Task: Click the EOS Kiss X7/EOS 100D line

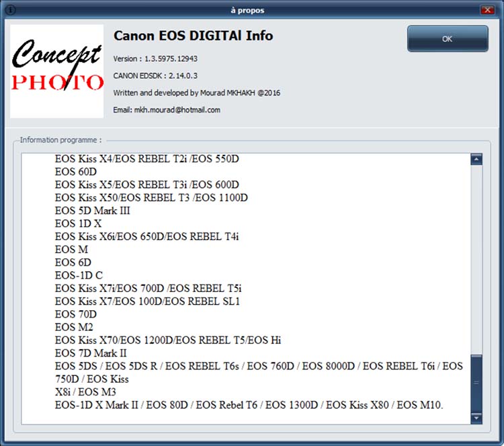Action: tap(148, 301)
